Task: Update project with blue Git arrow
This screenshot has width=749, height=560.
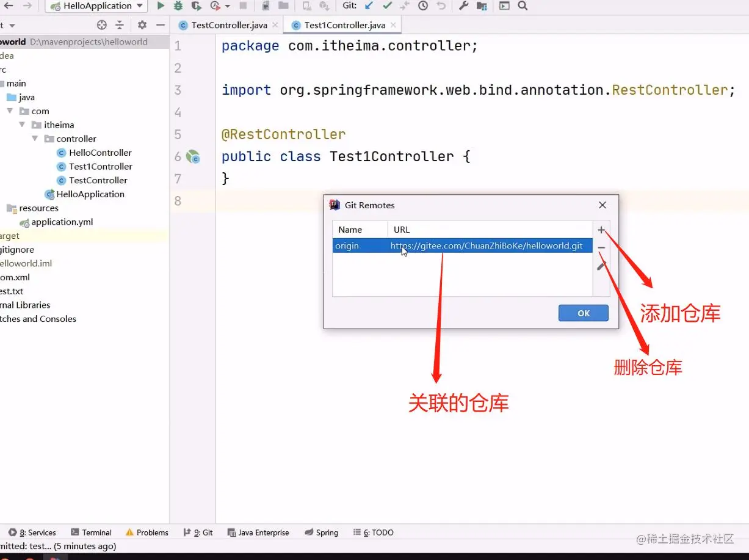Action: coord(369,5)
